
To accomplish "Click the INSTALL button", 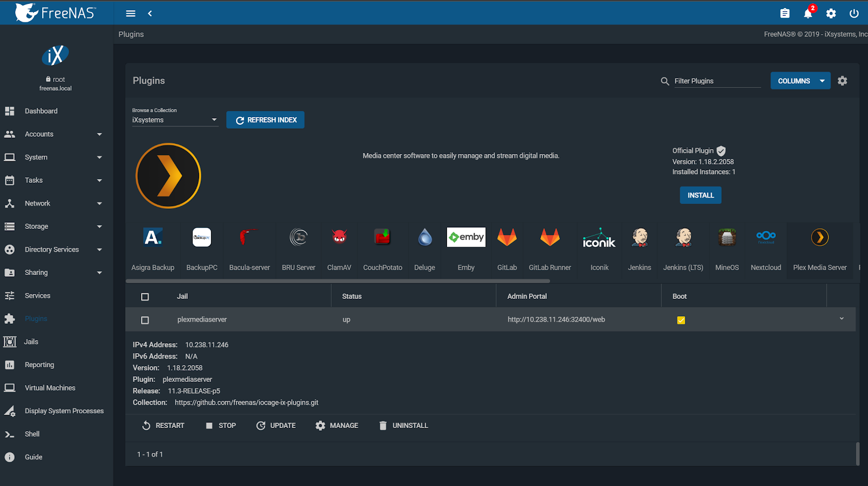I will coord(700,195).
